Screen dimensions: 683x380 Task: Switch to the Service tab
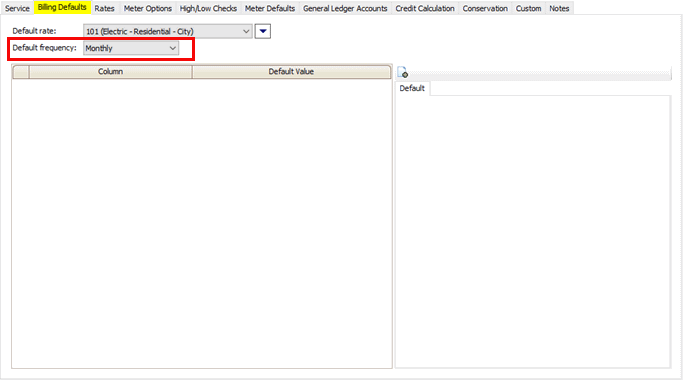[17, 8]
